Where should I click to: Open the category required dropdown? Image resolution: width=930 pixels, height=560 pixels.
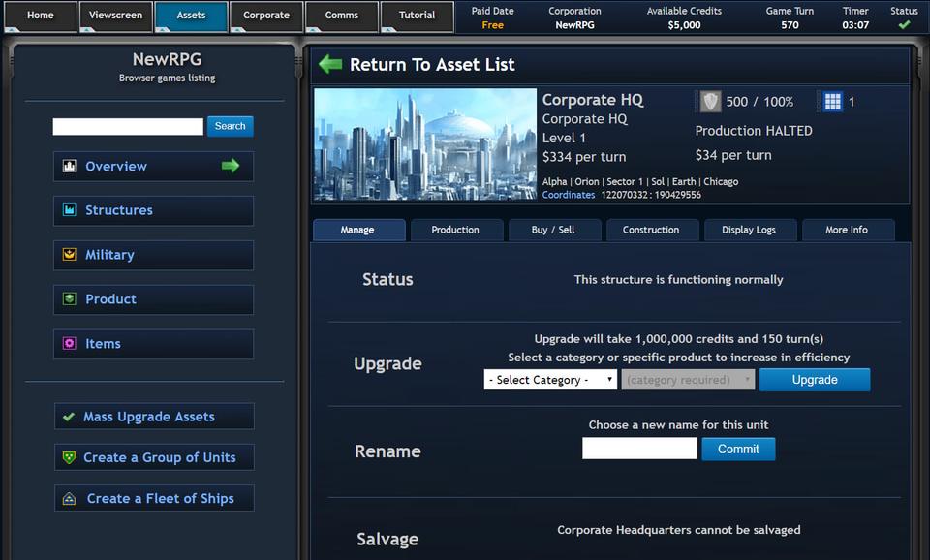coord(688,380)
